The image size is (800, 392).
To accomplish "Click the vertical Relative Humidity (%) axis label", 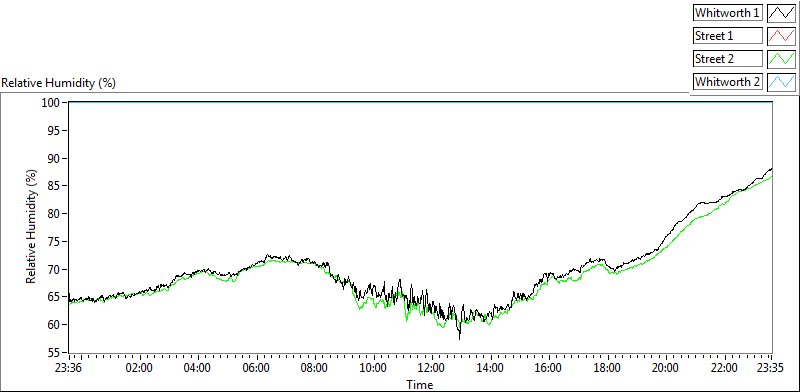I will click(x=32, y=227).
